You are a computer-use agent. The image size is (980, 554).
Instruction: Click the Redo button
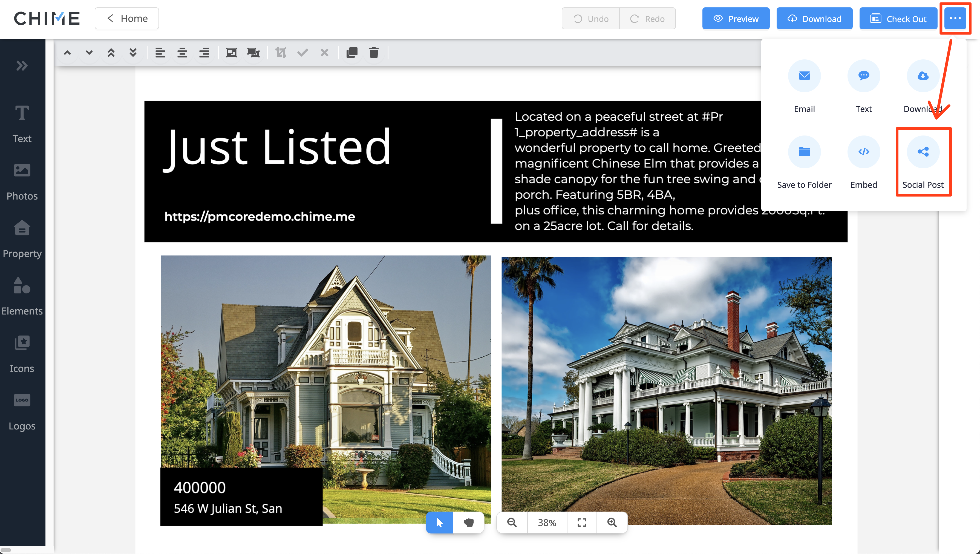pyautogui.click(x=647, y=19)
